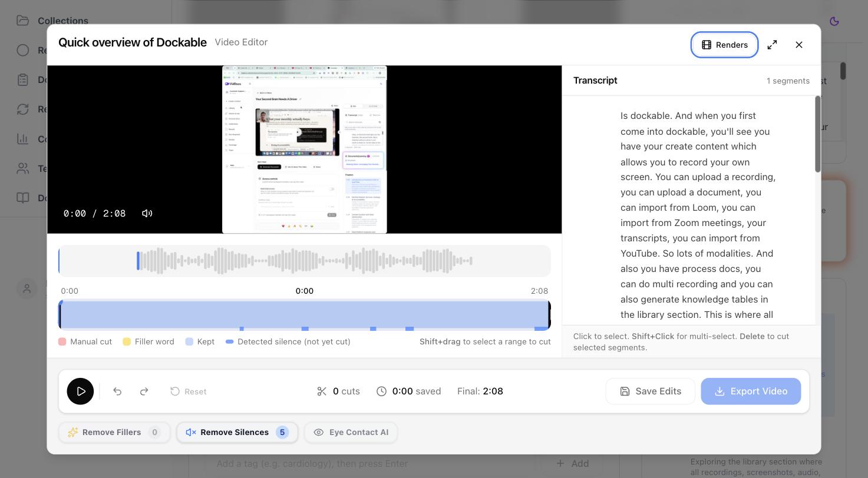Image resolution: width=868 pixels, height=478 pixels.
Task: Click the 2:08 end time label
Action: coord(539,291)
